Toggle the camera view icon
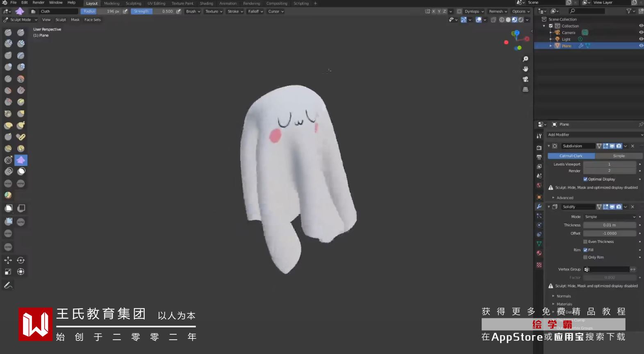 (526, 79)
